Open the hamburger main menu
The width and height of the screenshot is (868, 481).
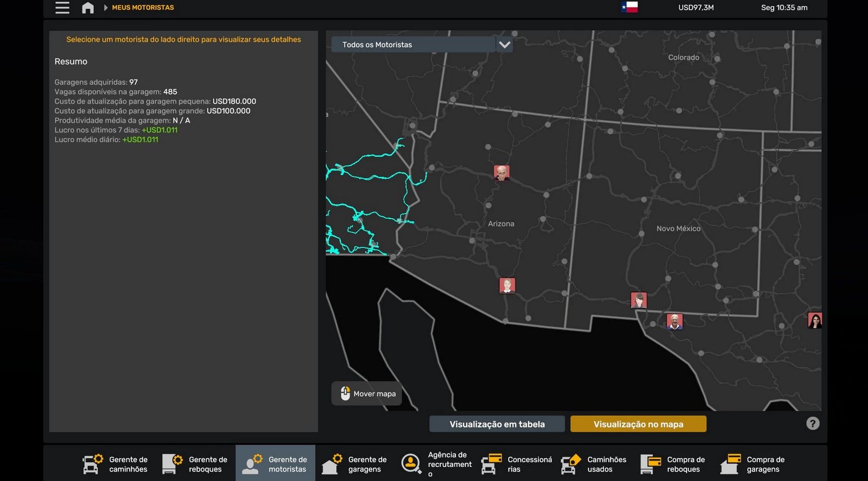62,8
